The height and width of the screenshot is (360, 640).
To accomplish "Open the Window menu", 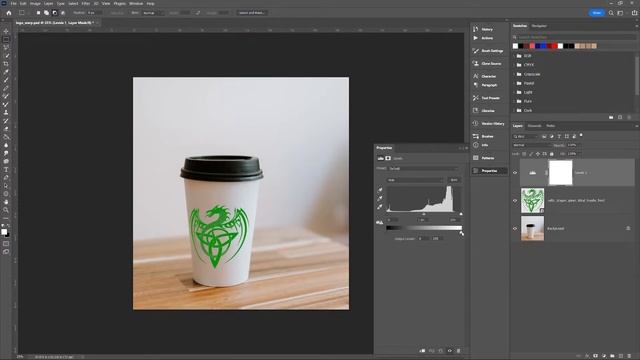I will [x=136, y=3].
